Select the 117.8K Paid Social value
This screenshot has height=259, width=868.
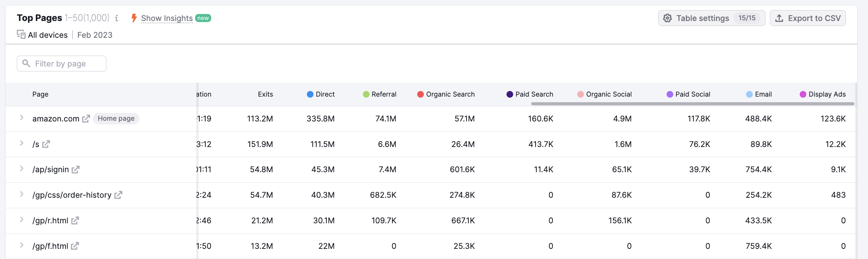698,119
